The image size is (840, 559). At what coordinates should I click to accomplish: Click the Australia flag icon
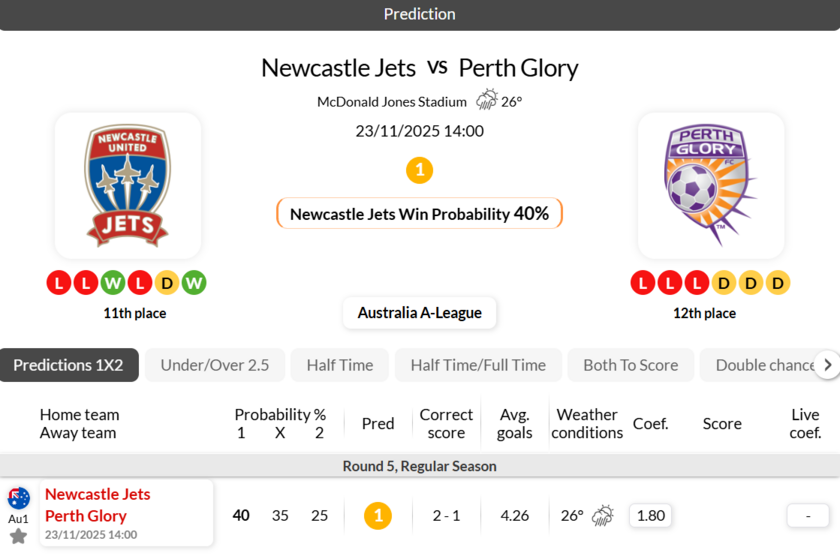18,498
